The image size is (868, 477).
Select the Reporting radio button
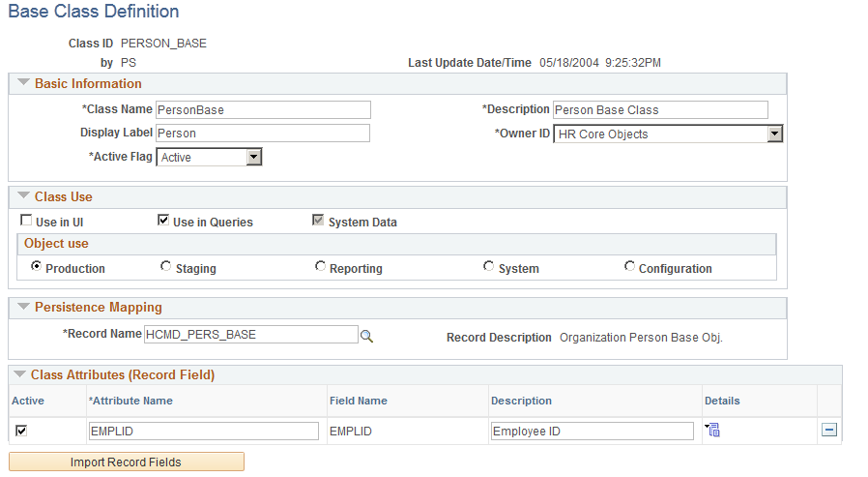click(x=320, y=266)
